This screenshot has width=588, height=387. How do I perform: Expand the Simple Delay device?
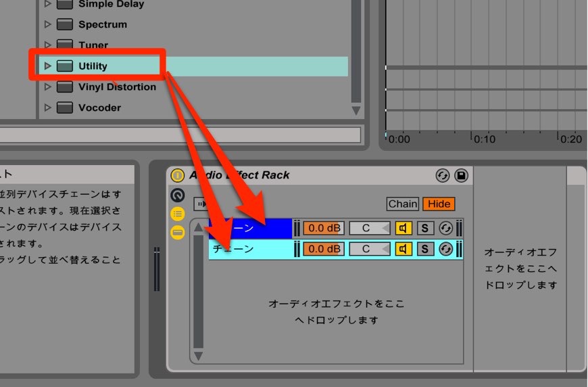coord(47,4)
